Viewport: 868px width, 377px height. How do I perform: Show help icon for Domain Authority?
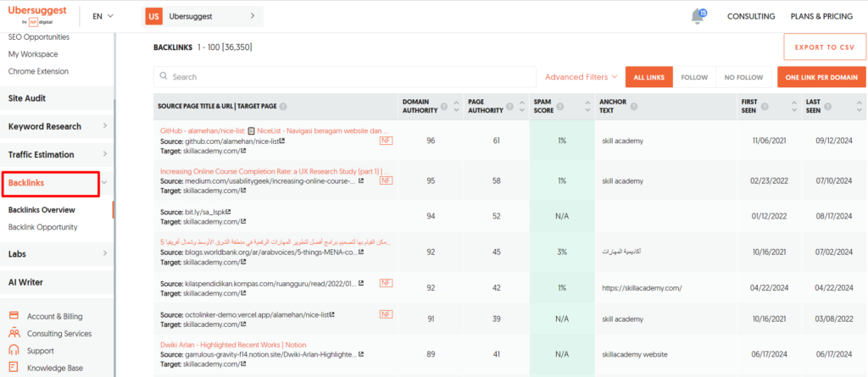(x=443, y=106)
